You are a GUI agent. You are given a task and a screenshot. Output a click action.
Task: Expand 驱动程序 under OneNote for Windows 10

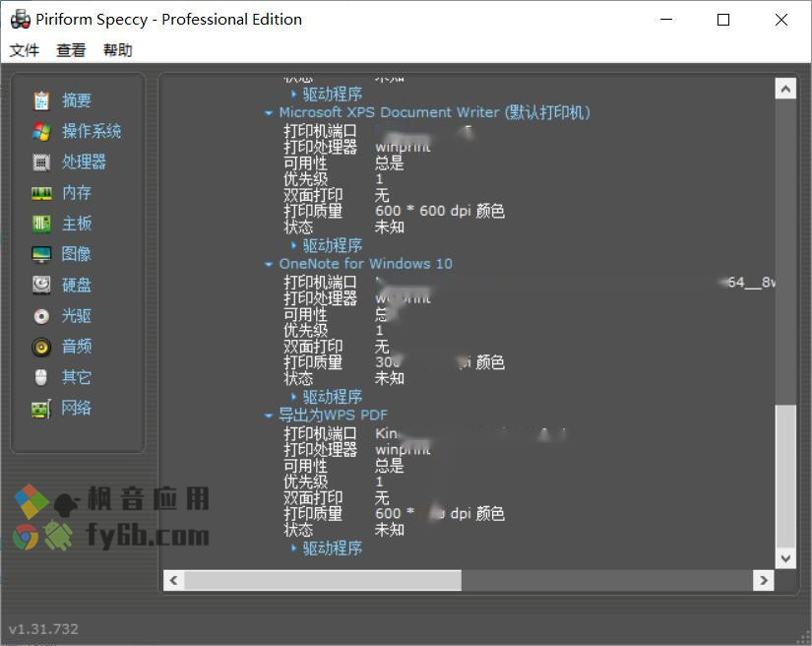293,397
